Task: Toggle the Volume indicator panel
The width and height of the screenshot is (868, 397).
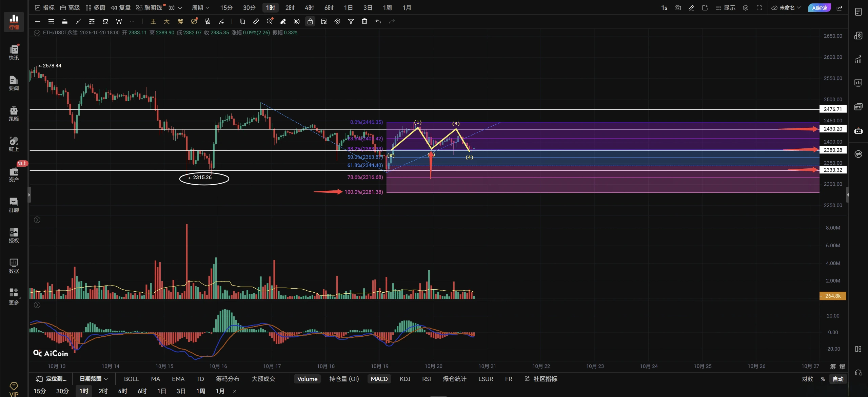Action: 307,379
